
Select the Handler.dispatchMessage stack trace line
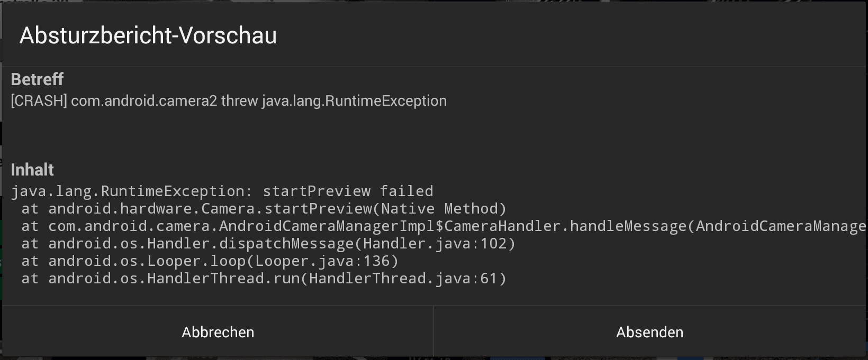coord(268,244)
